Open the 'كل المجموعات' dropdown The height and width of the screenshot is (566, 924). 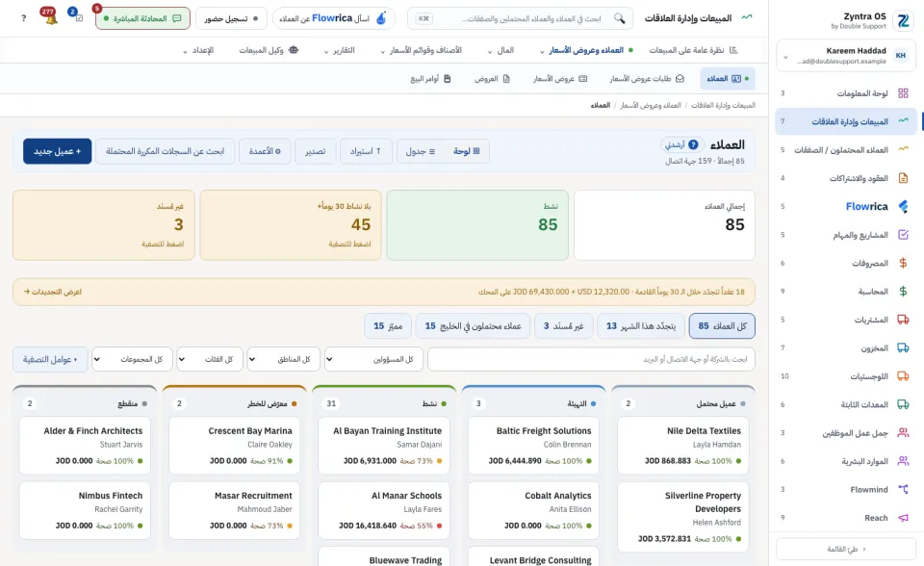tap(132, 359)
